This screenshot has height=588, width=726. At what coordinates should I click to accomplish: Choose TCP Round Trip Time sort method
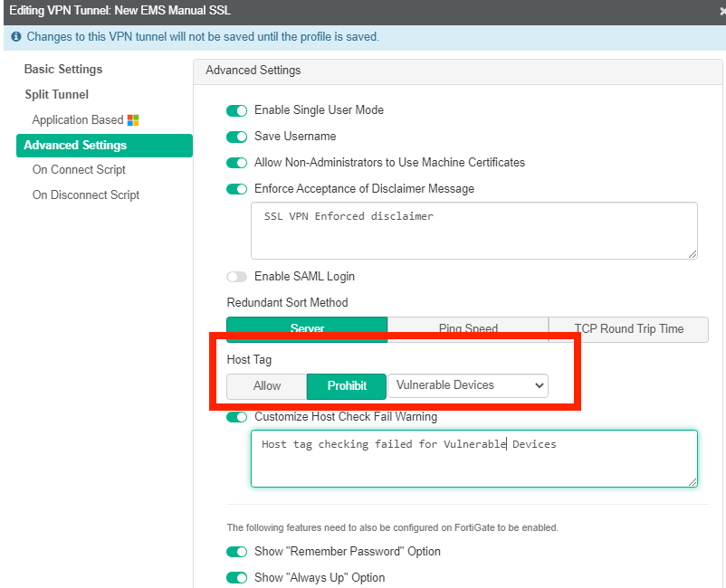pos(628,329)
